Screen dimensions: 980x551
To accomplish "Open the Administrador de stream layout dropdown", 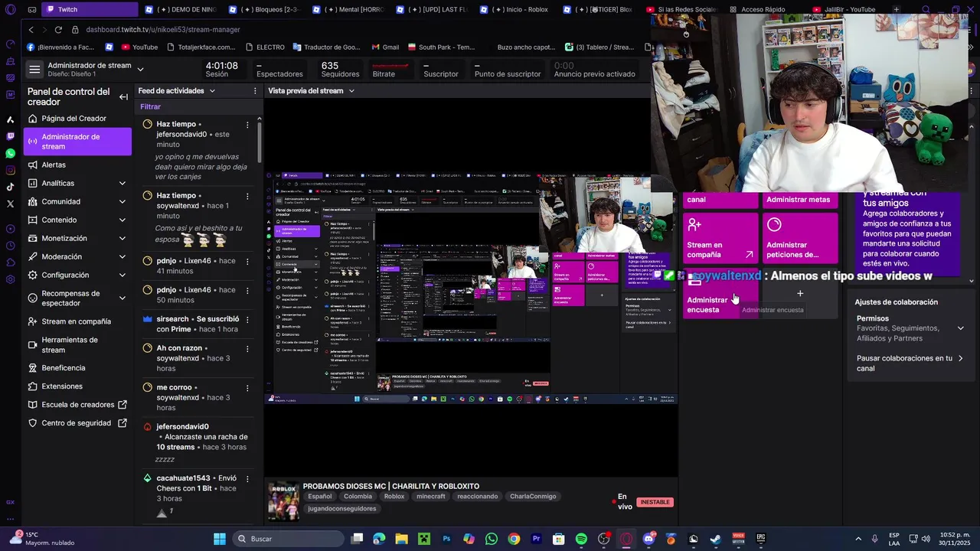I will [140, 69].
